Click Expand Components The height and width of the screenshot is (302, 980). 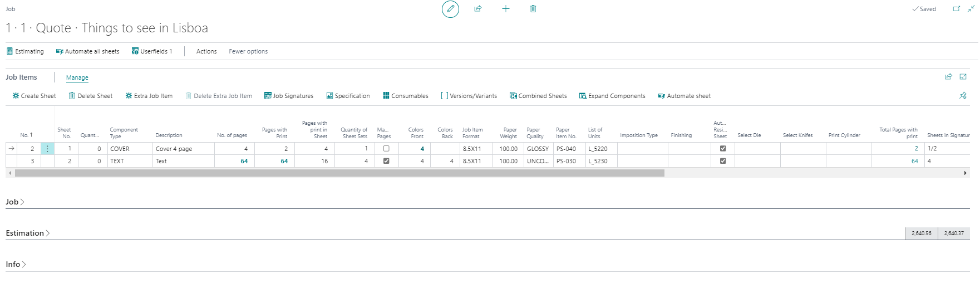click(x=612, y=96)
